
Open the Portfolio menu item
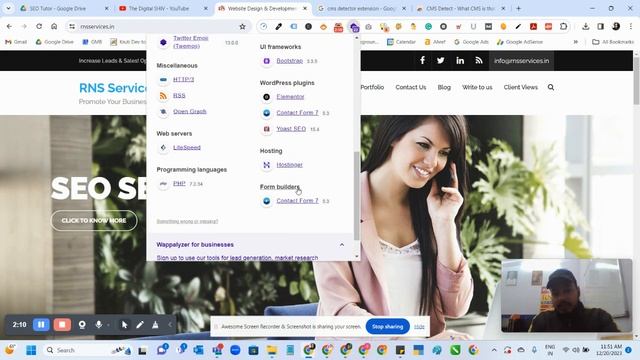pyautogui.click(x=372, y=87)
